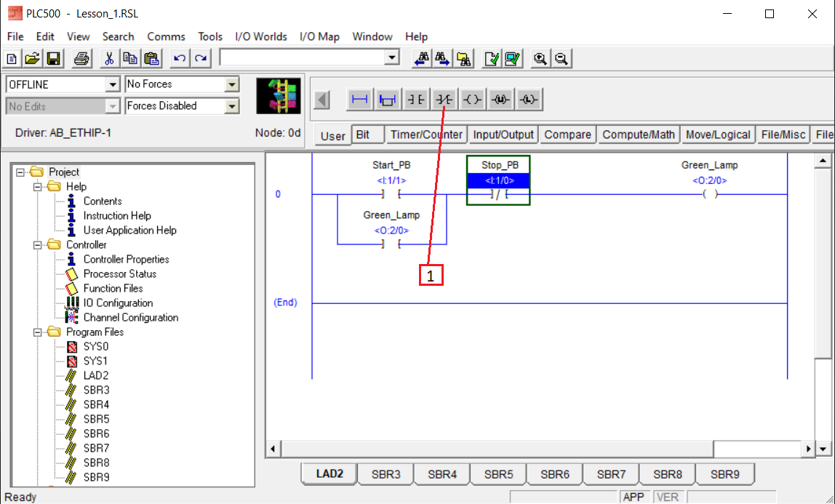The width and height of the screenshot is (835, 504).
Task: Click the ladder logic animation image
Action: pyautogui.click(x=278, y=96)
